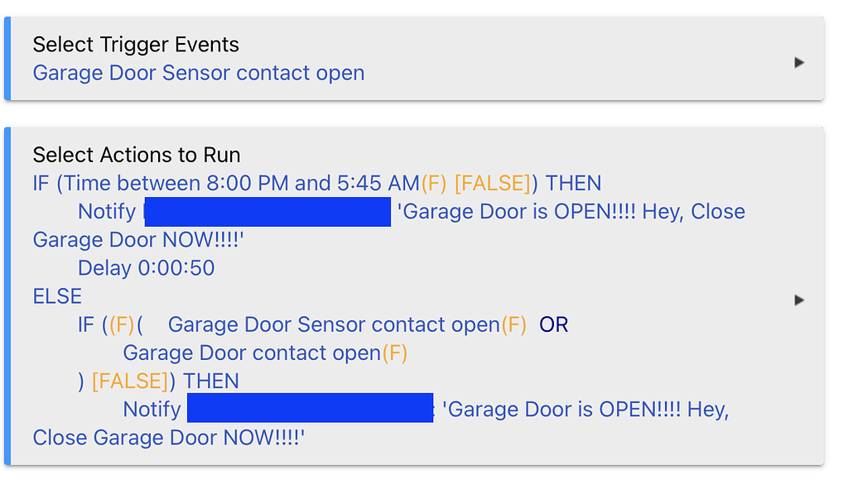Expand the Select Actions to Run arrow

(x=799, y=300)
